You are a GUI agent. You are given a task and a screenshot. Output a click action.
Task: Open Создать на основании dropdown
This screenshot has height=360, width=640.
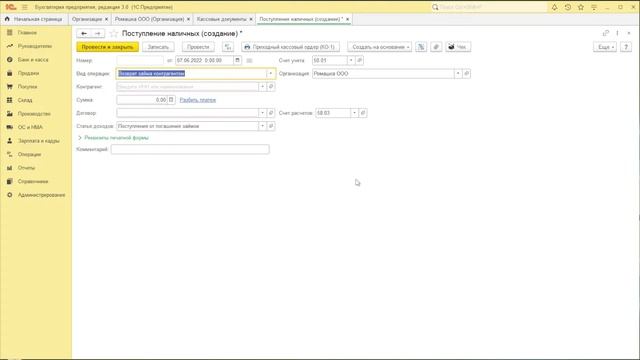coord(380,47)
